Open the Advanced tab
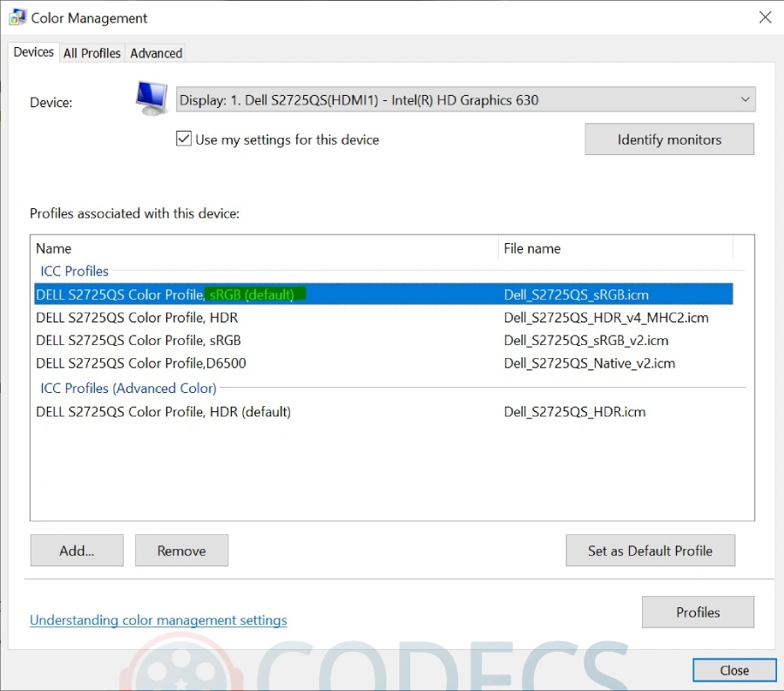The width and height of the screenshot is (784, 691). pyautogui.click(x=156, y=53)
